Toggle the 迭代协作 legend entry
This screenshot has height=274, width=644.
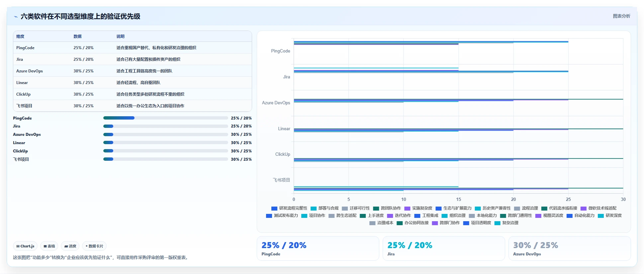pos(399,216)
